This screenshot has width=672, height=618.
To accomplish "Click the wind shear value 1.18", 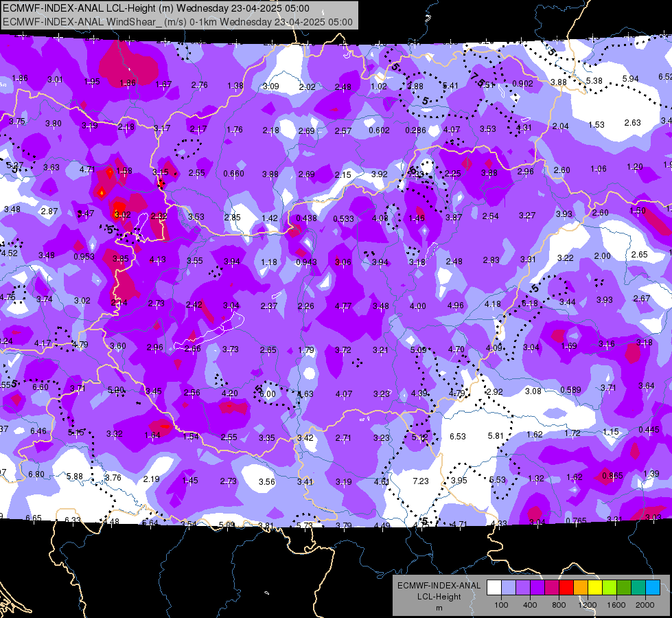I will [x=268, y=262].
